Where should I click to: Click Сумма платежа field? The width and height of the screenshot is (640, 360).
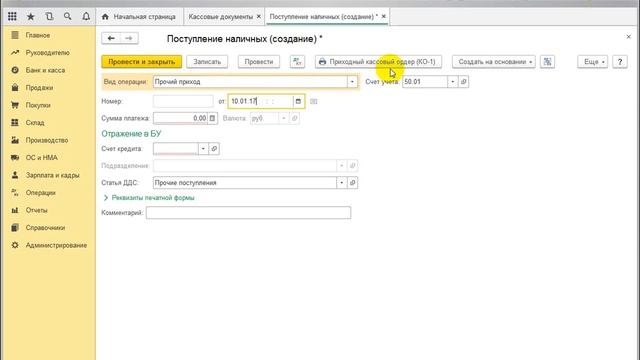tap(180, 118)
